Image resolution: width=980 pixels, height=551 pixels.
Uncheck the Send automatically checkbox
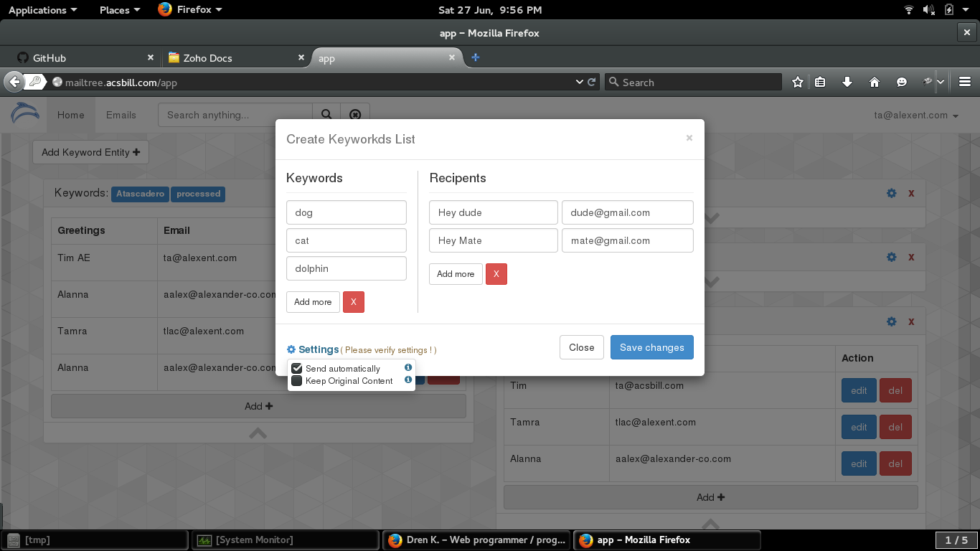click(296, 369)
